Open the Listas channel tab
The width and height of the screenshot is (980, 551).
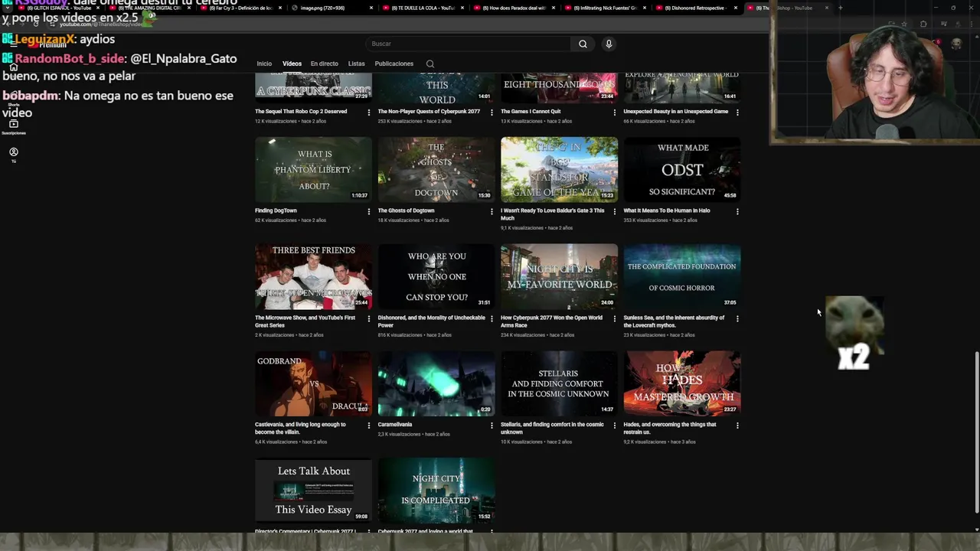point(356,64)
